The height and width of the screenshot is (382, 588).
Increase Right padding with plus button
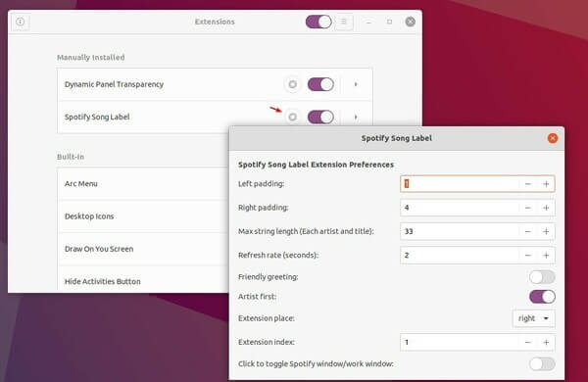tap(546, 208)
